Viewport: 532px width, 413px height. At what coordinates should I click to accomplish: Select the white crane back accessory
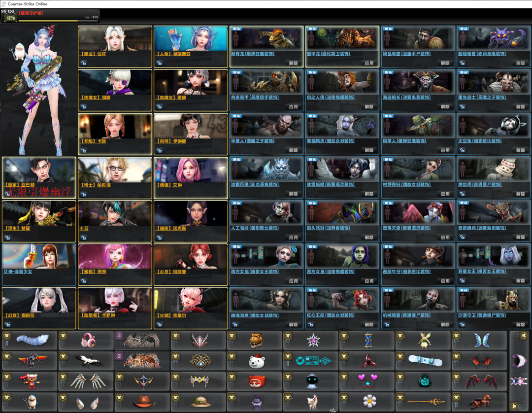(x=89, y=361)
